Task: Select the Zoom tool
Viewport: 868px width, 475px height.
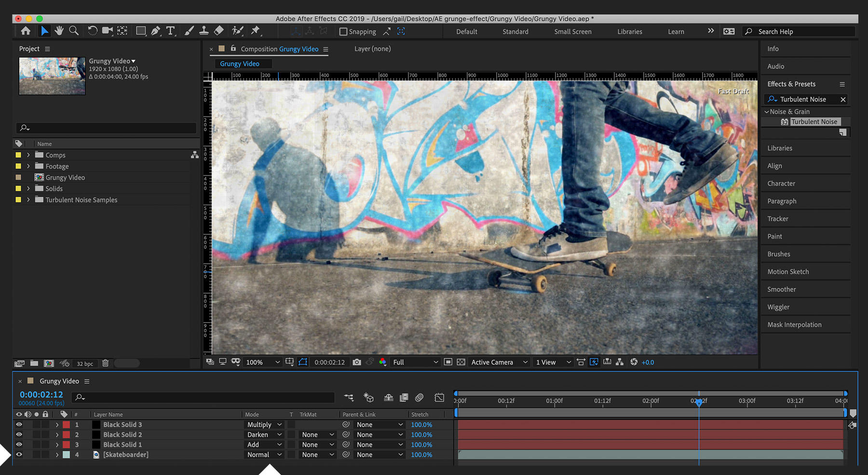Action: (x=73, y=30)
